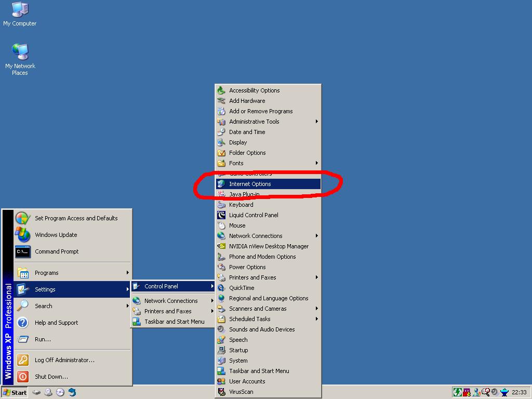Open QuickTime settings
The width and height of the screenshot is (532, 399).
click(269, 288)
